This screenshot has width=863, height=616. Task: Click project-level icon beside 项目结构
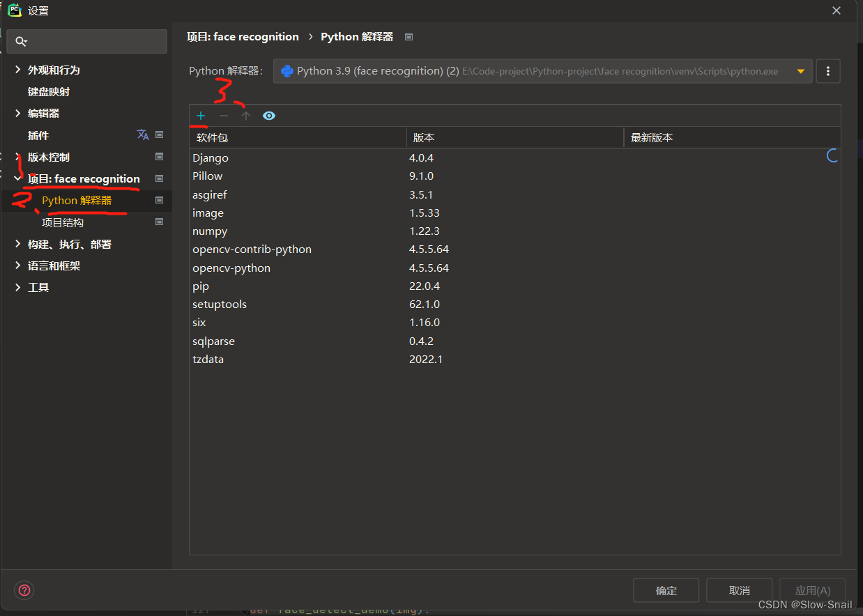tap(159, 222)
